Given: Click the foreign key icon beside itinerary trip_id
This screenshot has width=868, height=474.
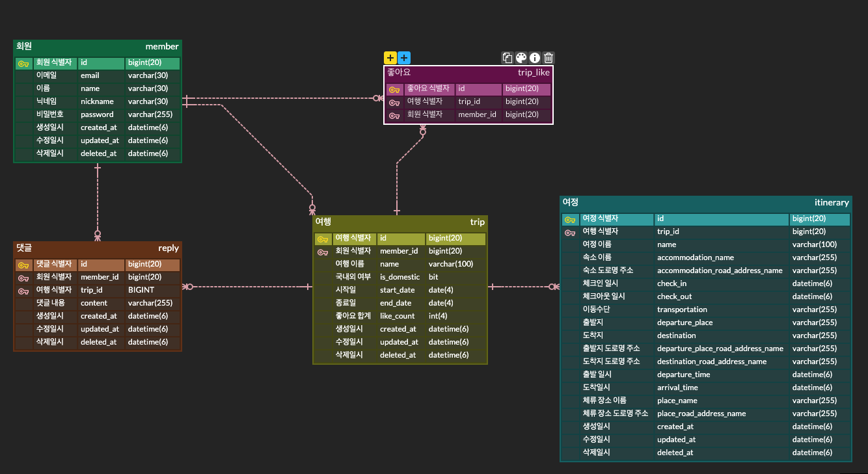Looking at the screenshot, I should coord(570,233).
